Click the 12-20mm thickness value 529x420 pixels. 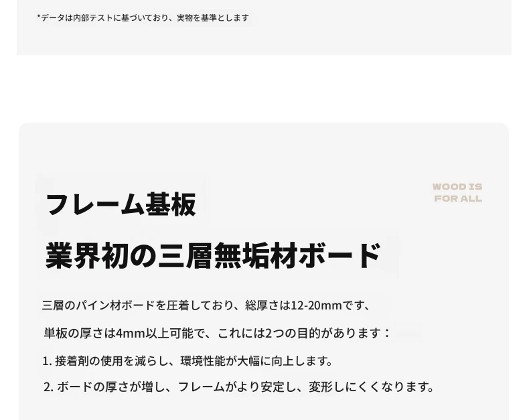point(316,305)
